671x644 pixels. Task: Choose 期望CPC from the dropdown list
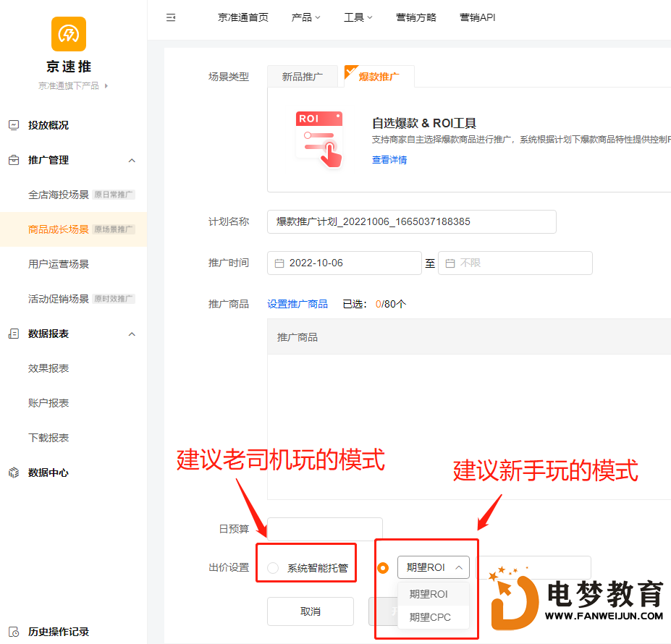point(434,617)
